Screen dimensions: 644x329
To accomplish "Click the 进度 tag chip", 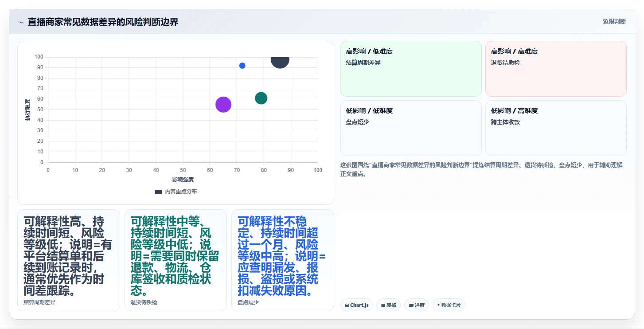I will (x=416, y=305).
